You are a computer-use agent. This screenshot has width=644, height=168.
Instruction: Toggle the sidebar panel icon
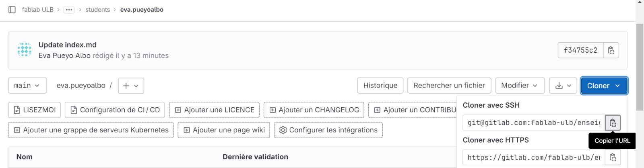12,10
